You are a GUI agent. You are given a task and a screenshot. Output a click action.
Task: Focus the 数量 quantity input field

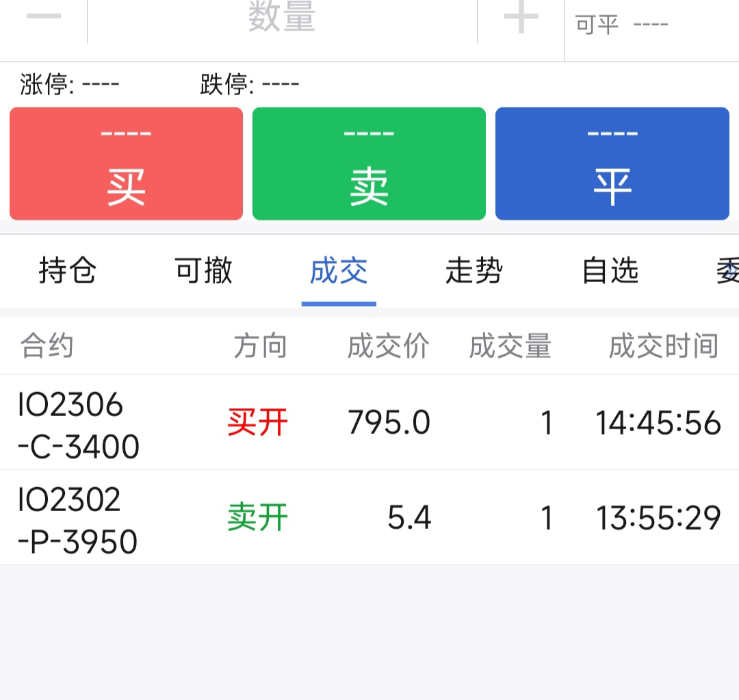[282, 18]
